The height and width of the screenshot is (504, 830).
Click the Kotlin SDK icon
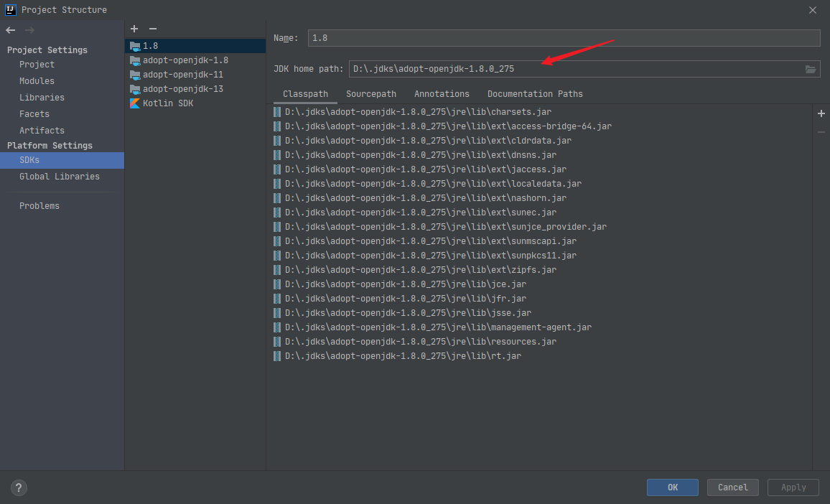click(x=135, y=103)
